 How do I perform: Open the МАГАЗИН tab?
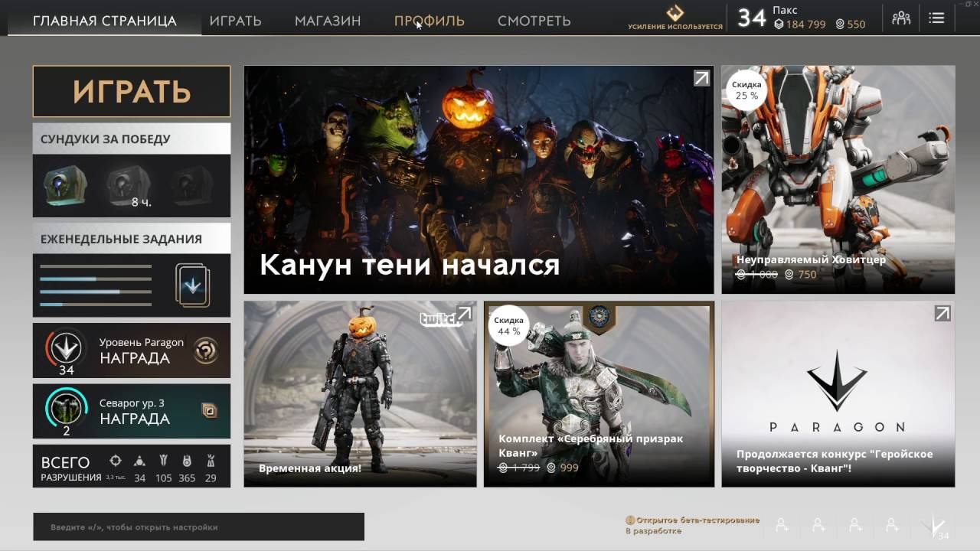click(x=328, y=21)
